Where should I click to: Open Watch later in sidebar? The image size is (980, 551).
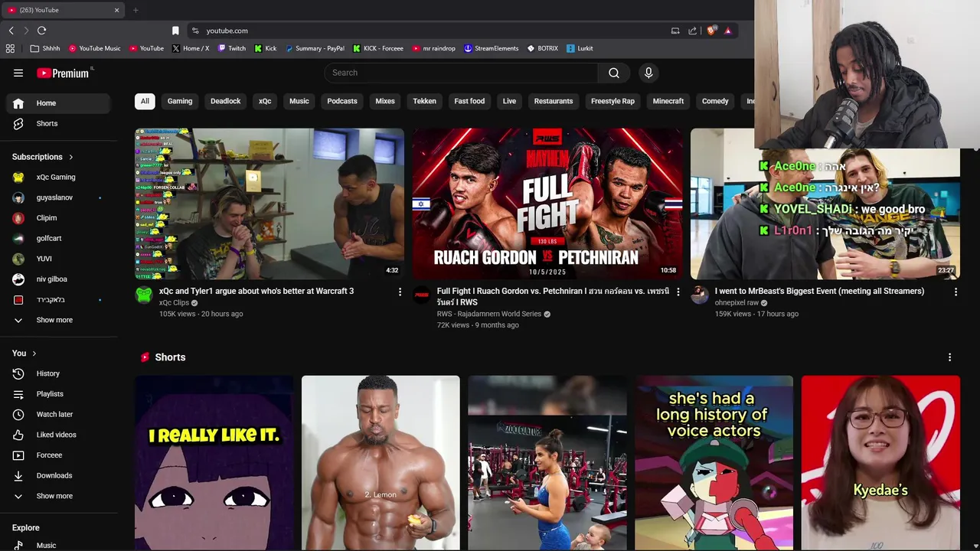point(58,414)
